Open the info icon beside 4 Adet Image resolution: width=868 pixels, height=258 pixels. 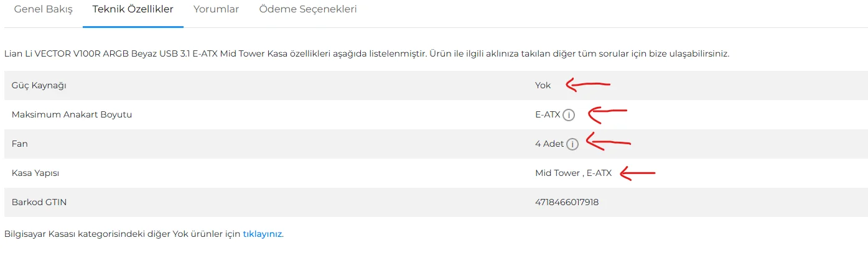coord(572,144)
